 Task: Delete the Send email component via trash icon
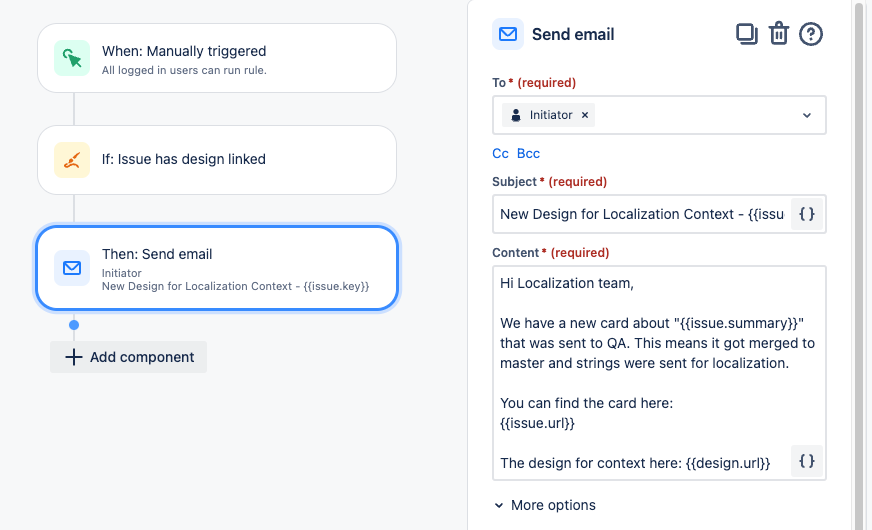(x=779, y=34)
